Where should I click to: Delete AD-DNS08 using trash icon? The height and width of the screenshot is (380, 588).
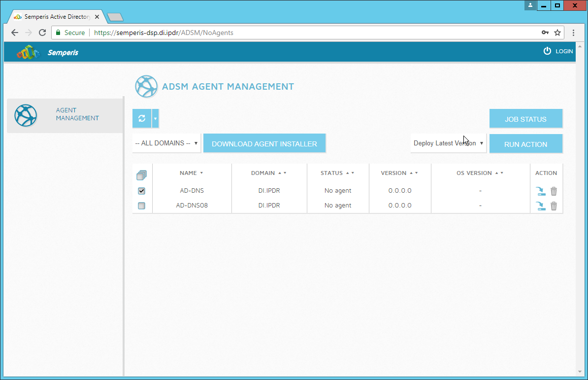554,206
